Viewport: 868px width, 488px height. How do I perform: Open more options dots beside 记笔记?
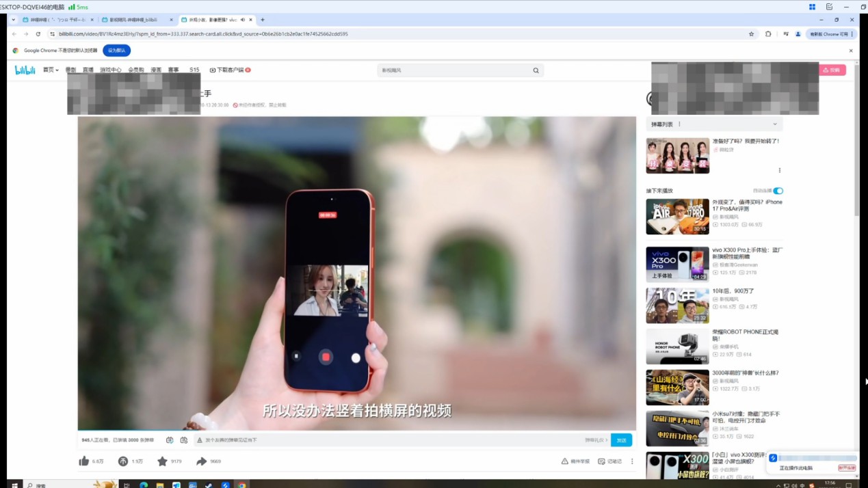point(632,461)
